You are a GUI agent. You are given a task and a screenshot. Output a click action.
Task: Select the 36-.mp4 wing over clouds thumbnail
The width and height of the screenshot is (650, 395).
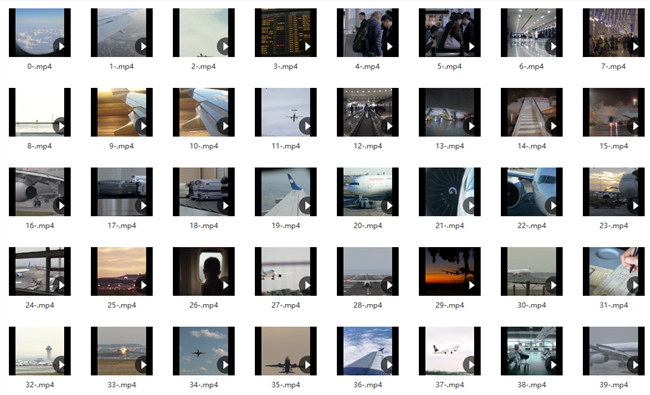click(x=368, y=351)
